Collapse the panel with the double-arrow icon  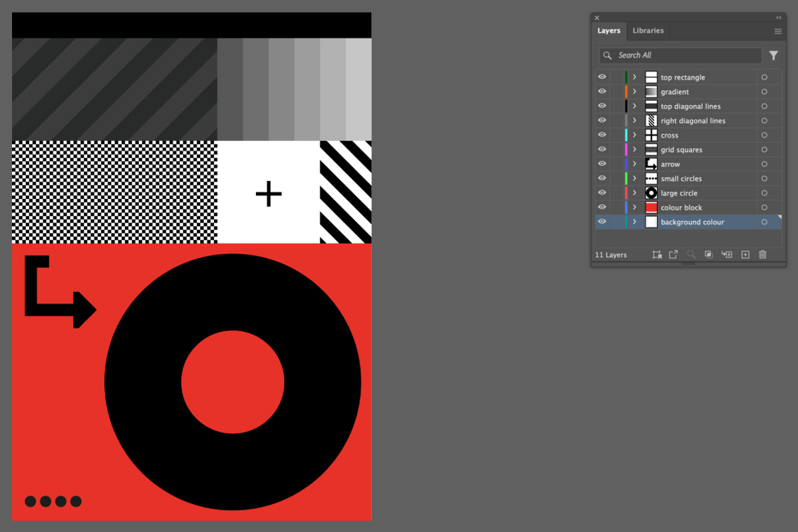click(779, 18)
